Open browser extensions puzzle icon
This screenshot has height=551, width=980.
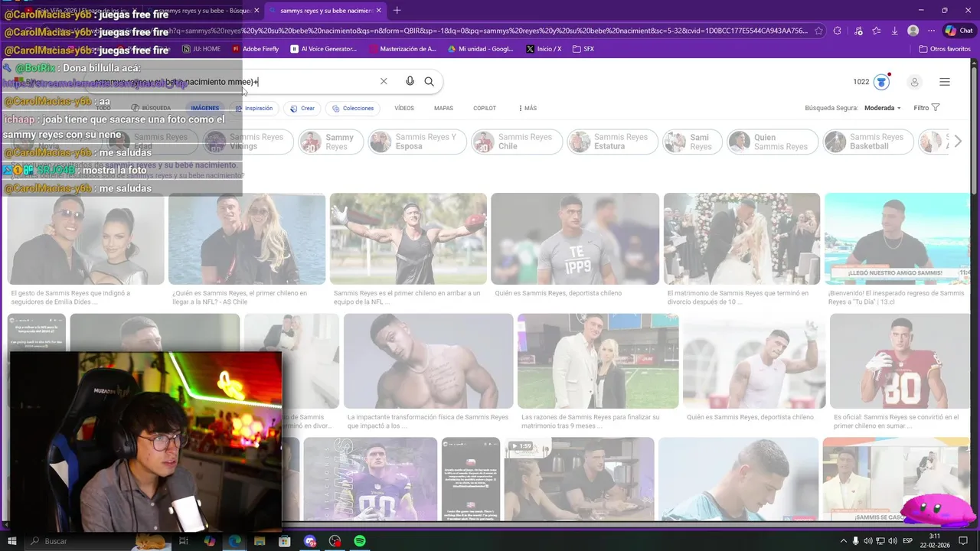pyautogui.click(x=837, y=31)
